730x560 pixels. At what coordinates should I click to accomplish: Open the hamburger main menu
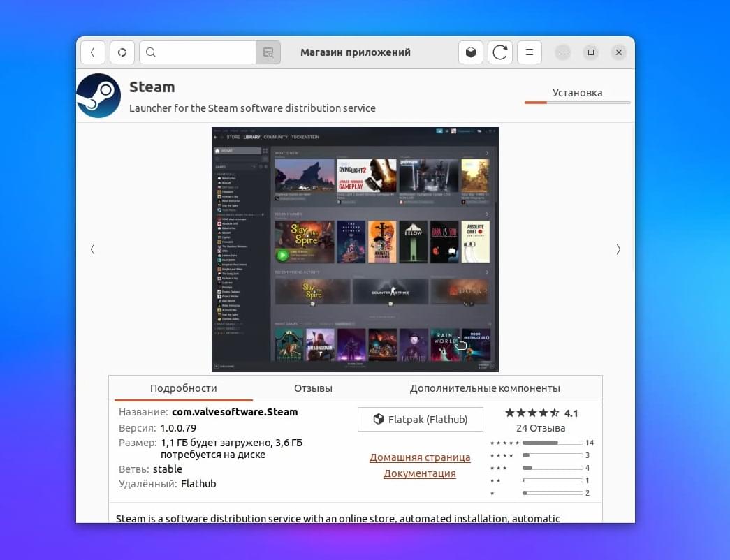530,52
